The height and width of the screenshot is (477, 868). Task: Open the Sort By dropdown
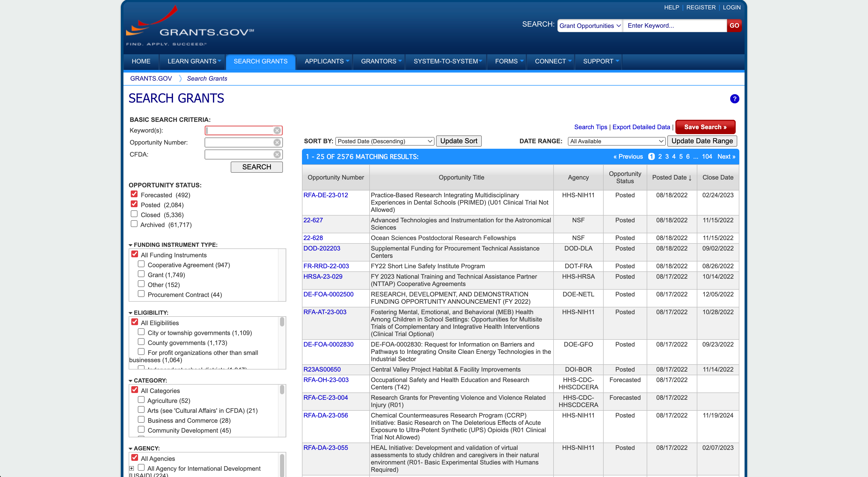tap(385, 141)
